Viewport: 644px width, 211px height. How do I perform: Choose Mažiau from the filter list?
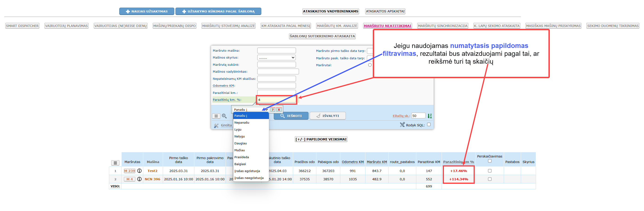pos(251,150)
